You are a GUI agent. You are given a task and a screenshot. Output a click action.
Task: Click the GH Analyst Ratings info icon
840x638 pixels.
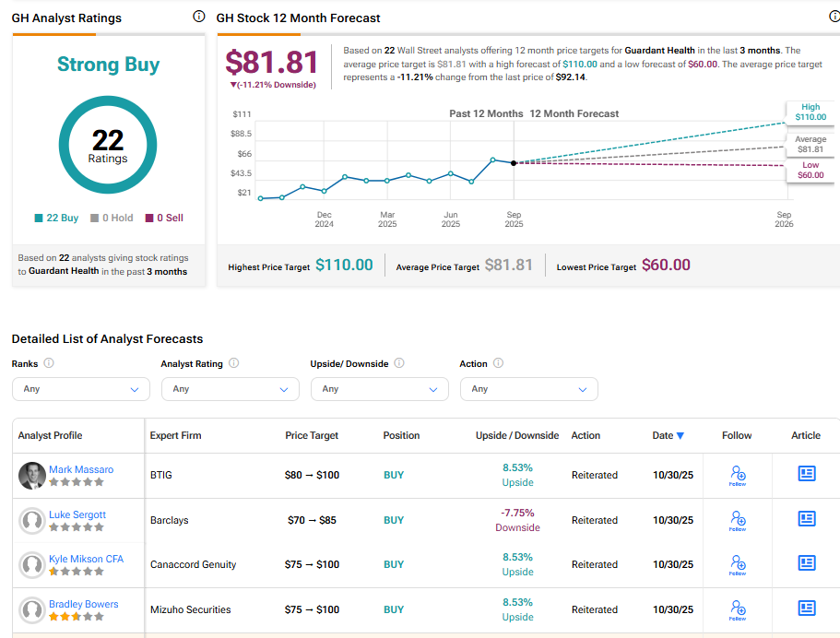click(x=199, y=17)
